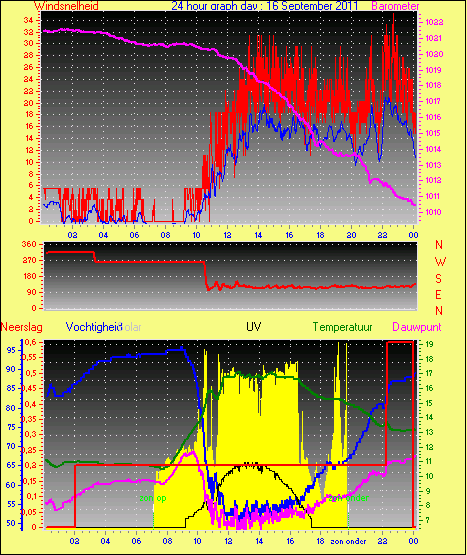The width and height of the screenshot is (467, 555).
Task: Click the Vochtigheid legend label
Action: [x=94, y=327]
